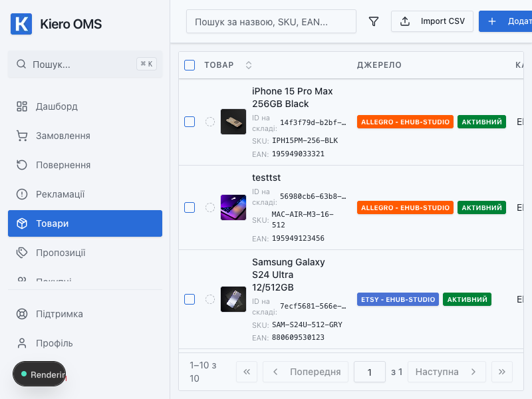Click the upload icon on Import CSV
The image size is (532, 399).
click(405, 21)
